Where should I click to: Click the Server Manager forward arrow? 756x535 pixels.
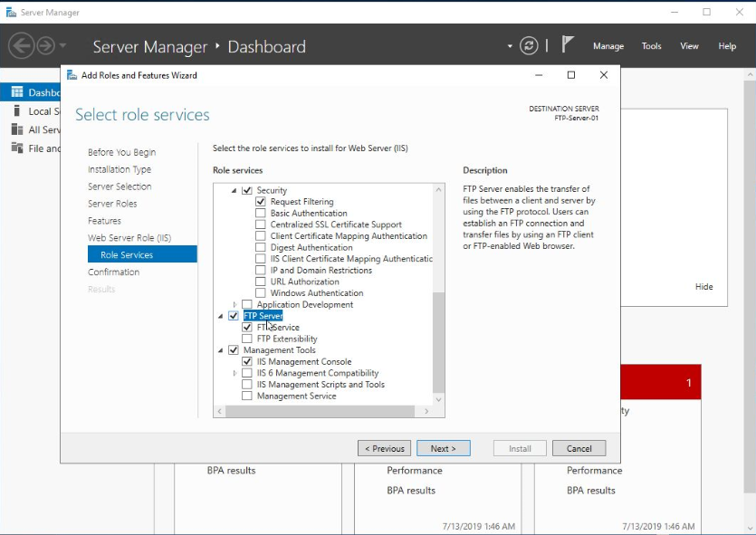46,46
